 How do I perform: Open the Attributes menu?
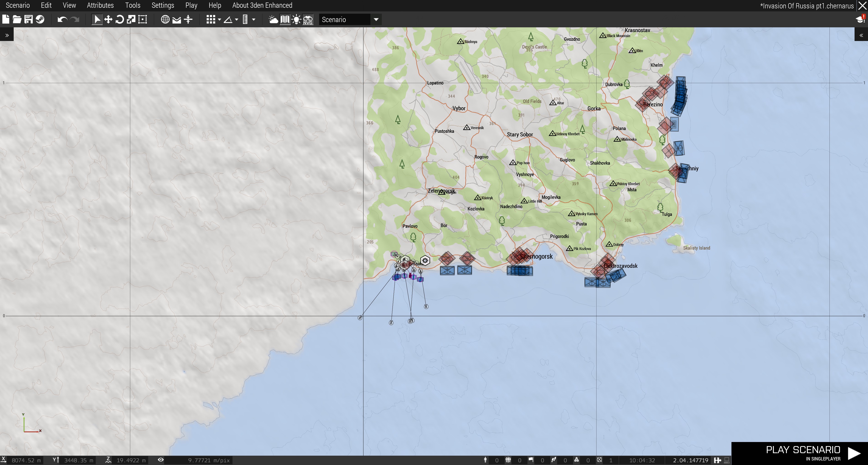pos(100,5)
